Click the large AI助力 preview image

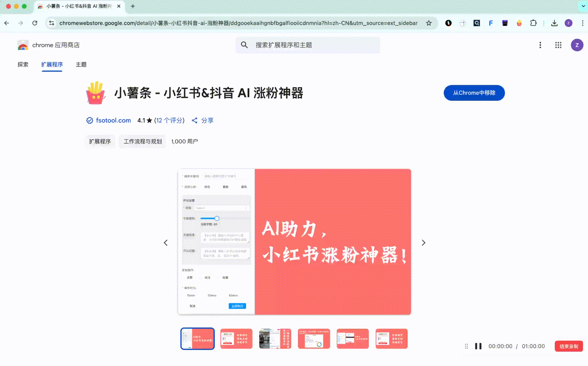(294, 242)
